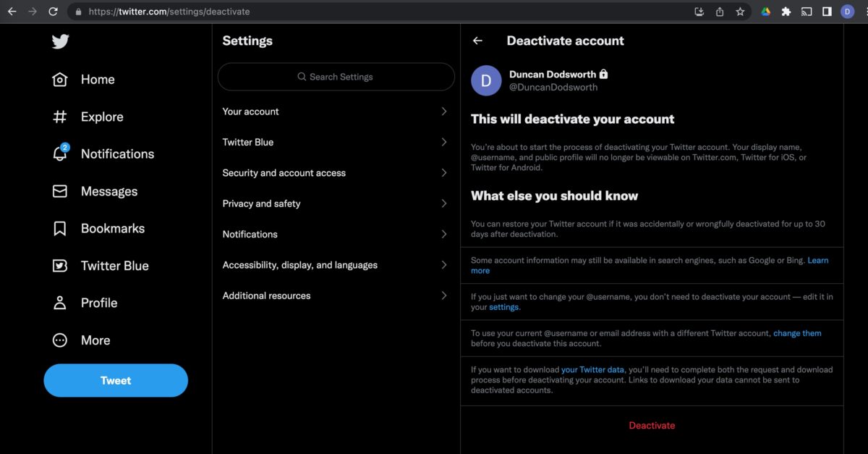Toggle the browser side panel icon
Screen dimensions: 868x454
(827, 12)
